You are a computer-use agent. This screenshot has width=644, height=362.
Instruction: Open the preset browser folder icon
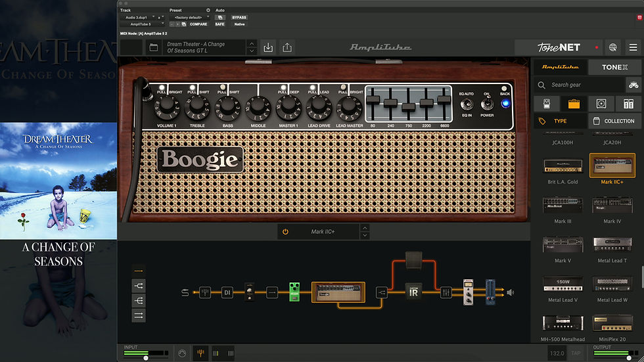click(x=154, y=47)
